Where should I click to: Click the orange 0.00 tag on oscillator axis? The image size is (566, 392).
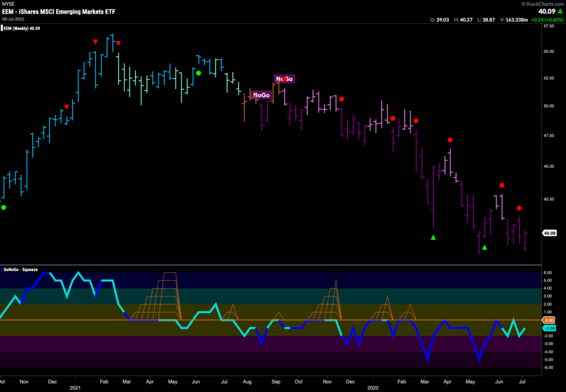tap(549, 320)
